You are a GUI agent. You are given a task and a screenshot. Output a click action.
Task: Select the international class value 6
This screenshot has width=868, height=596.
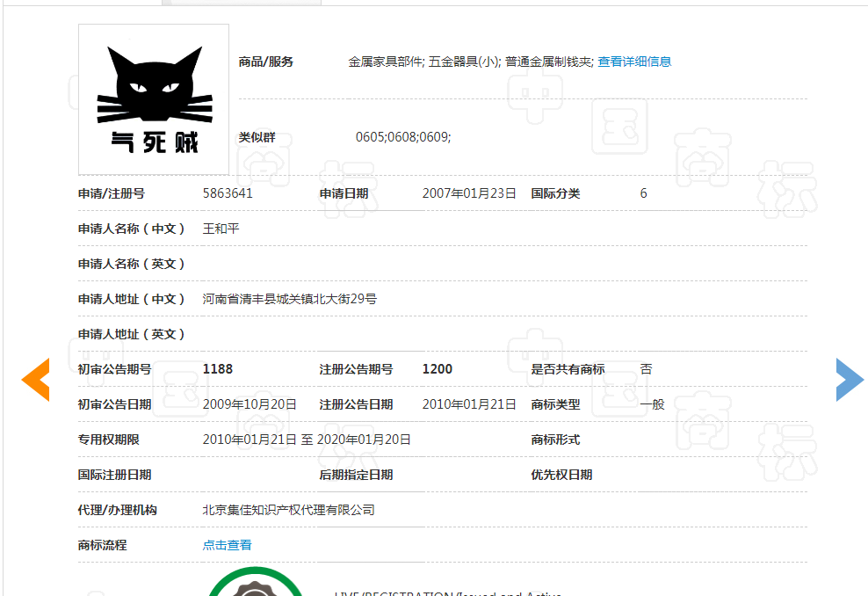(642, 193)
